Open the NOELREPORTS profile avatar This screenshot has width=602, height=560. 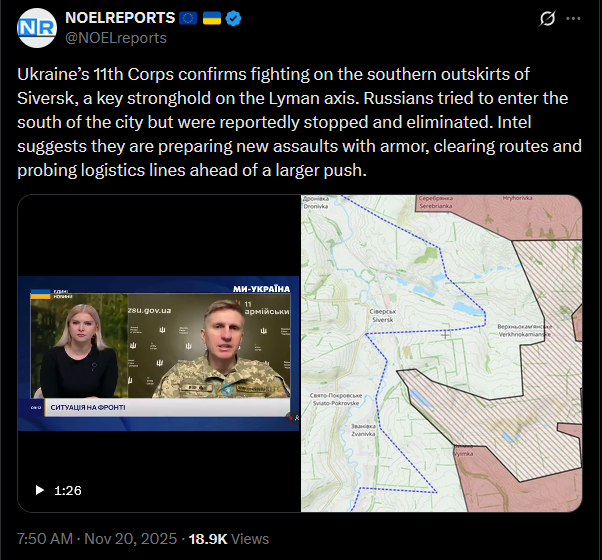(x=37, y=28)
